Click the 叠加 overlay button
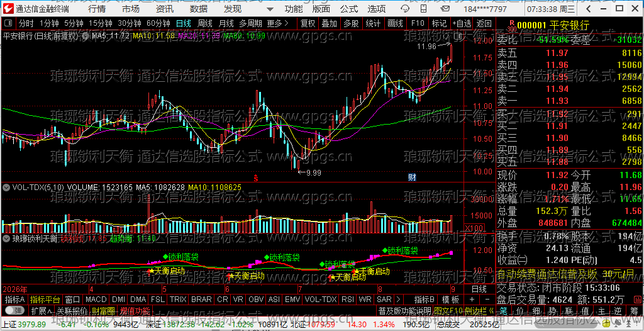Viewport: 644px width, 331px height. click(x=330, y=23)
